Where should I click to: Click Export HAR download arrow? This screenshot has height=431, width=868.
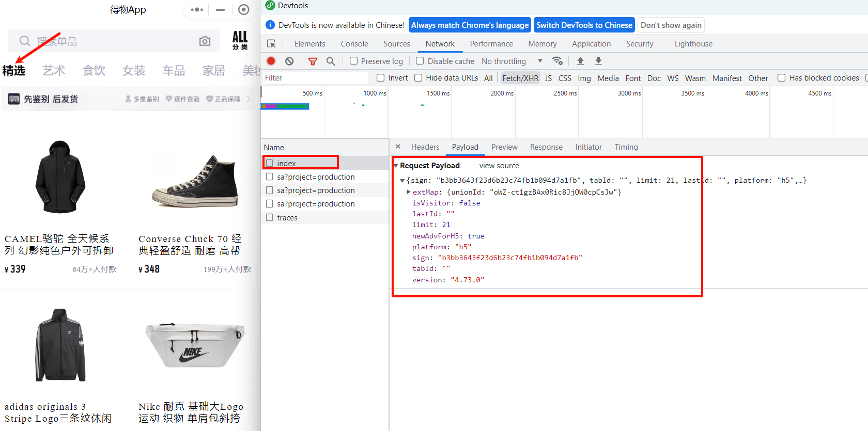[598, 61]
